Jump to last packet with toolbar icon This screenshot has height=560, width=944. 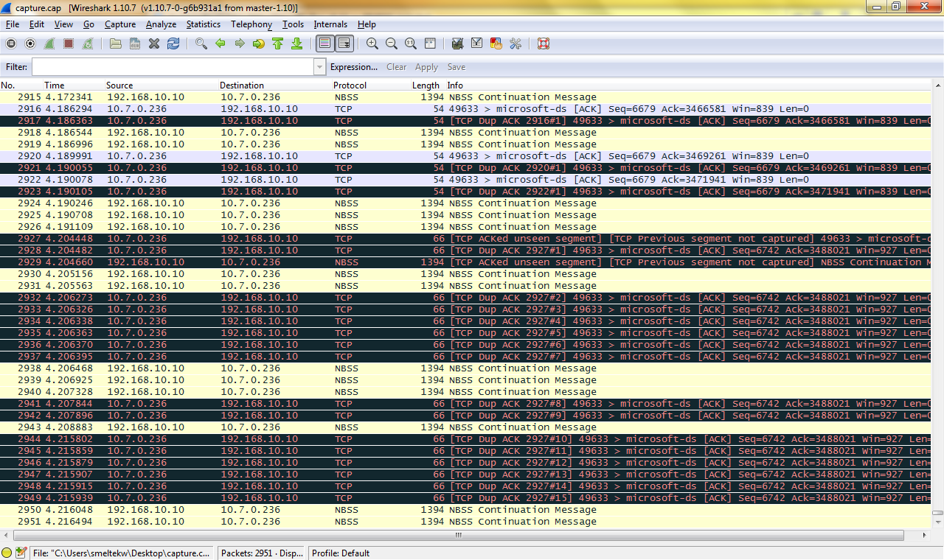297,43
